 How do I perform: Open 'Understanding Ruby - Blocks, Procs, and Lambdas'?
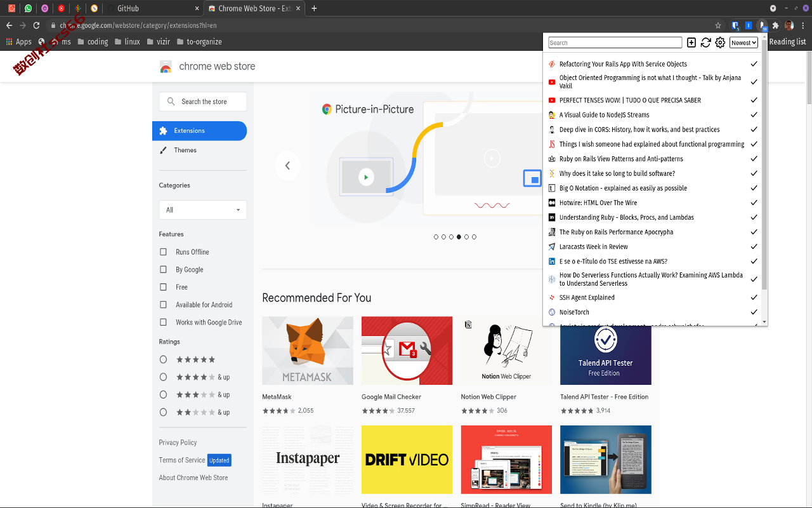(x=627, y=217)
